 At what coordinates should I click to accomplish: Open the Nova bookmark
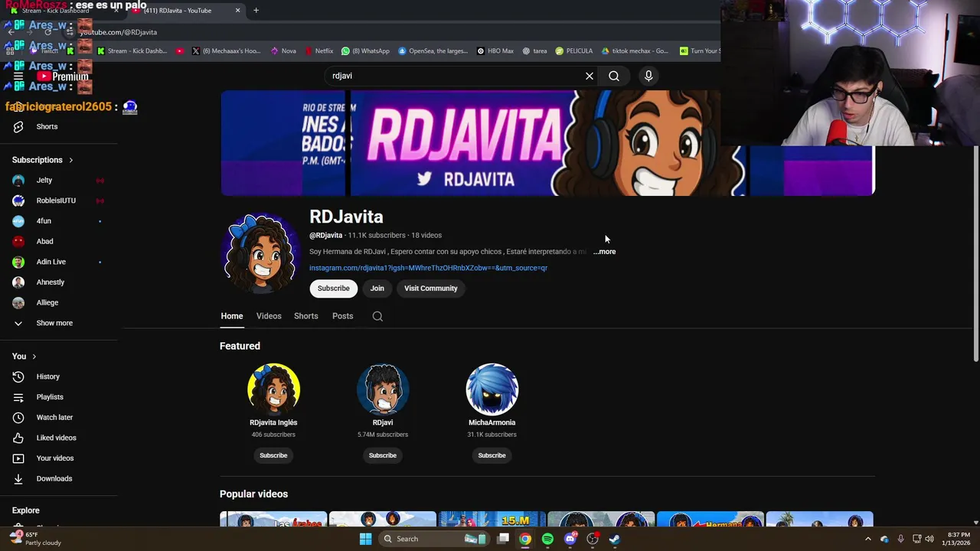pos(283,51)
